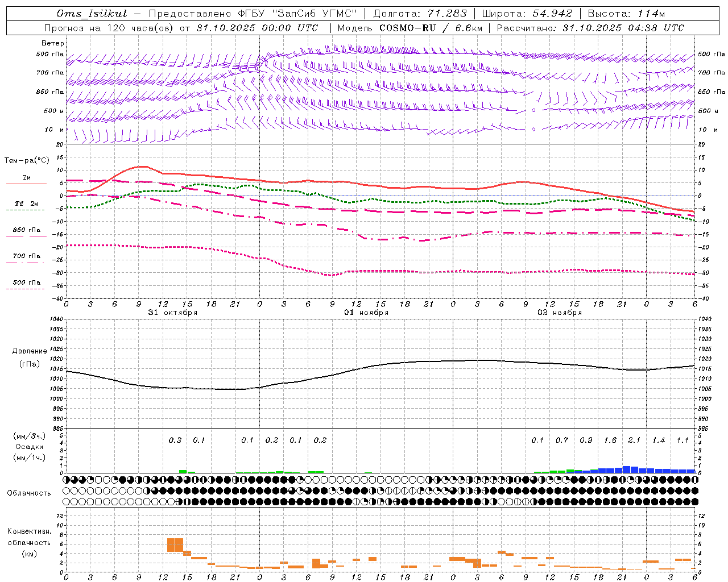
Task: Click the "(мм/3ч.)" precipitation unit label
Action: pos(29,436)
